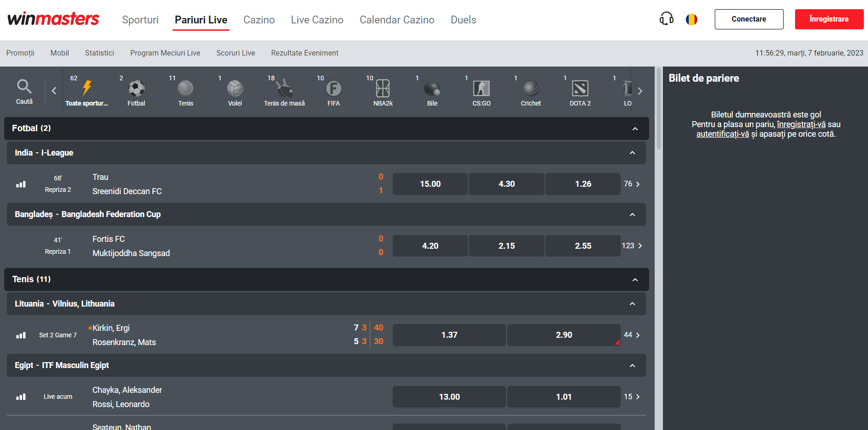Open the Live Cazino tab

(x=317, y=20)
